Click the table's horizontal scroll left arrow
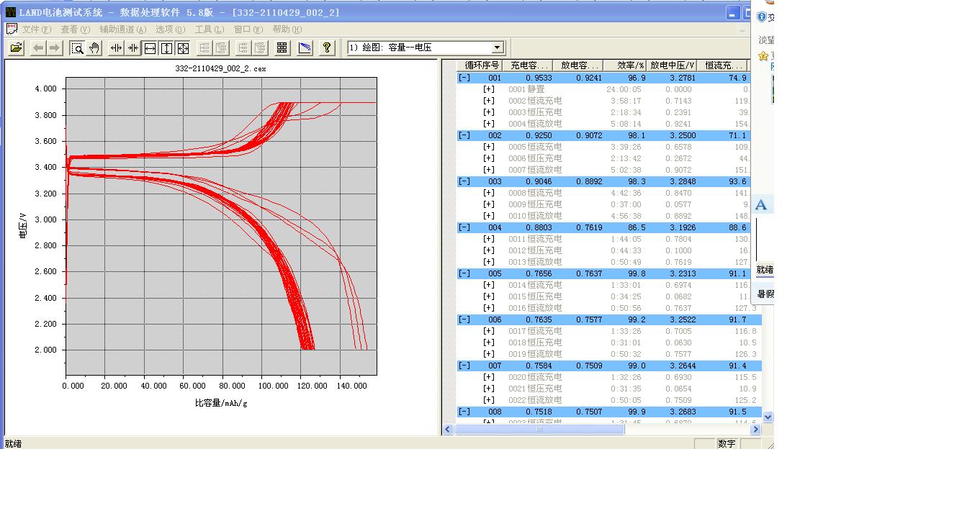Image resolution: width=980 pixels, height=526 pixels. pyautogui.click(x=448, y=430)
